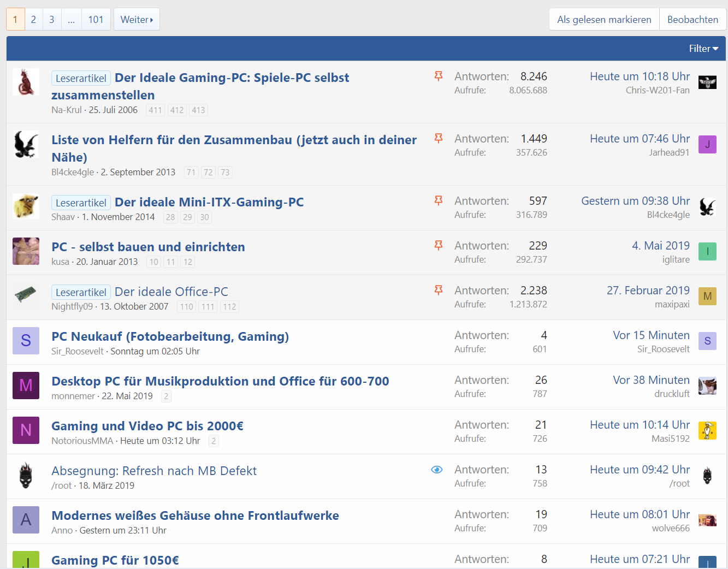The width and height of the screenshot is (728, 569).
Task: Click last post time Heute um 09:42 Uhr
Action: (x=640, y=470)
